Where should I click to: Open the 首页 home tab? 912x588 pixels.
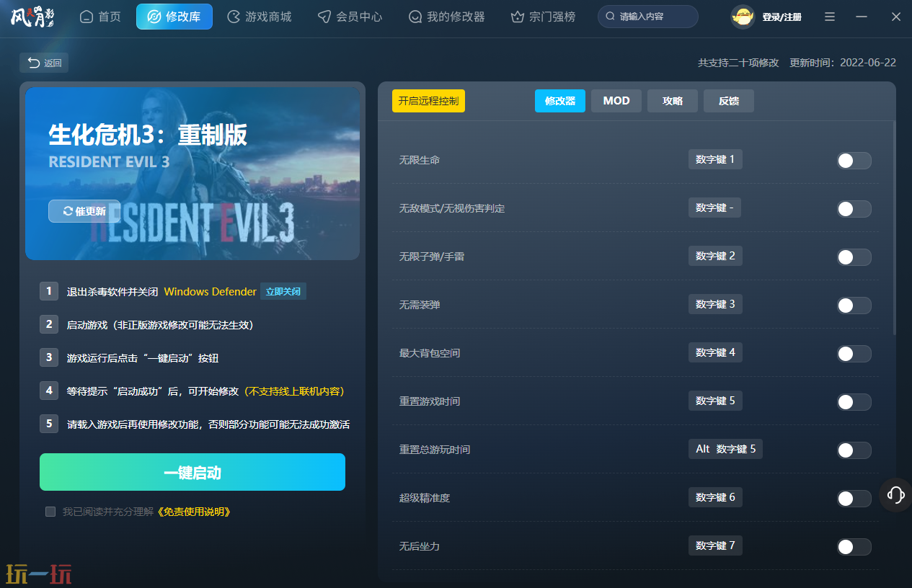(100, 17)
